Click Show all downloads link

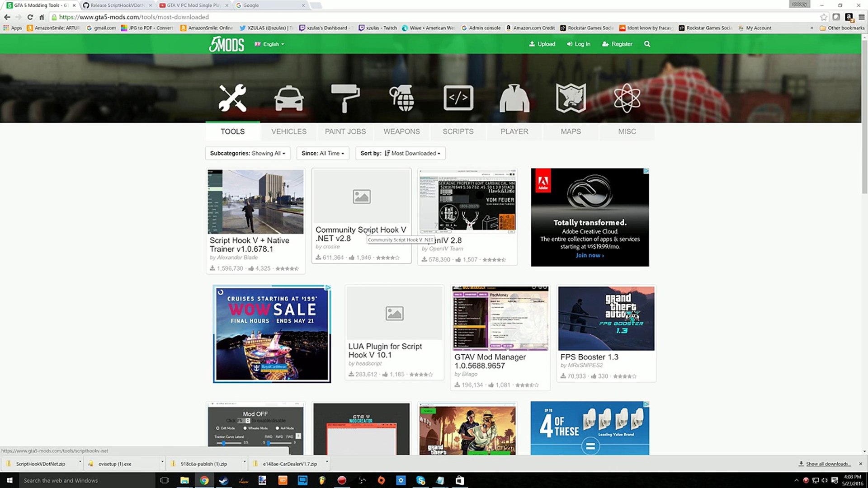point(828,464)
